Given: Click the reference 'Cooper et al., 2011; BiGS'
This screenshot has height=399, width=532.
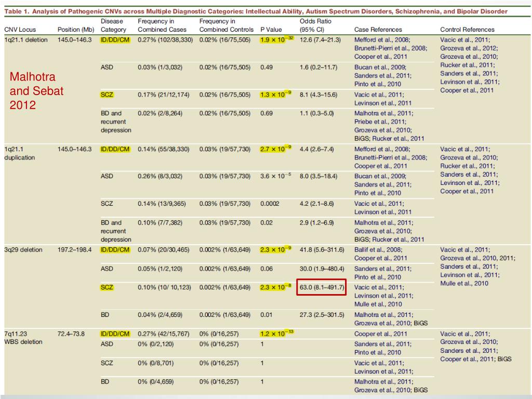Looking at the screenshot, I should point(476,359).
